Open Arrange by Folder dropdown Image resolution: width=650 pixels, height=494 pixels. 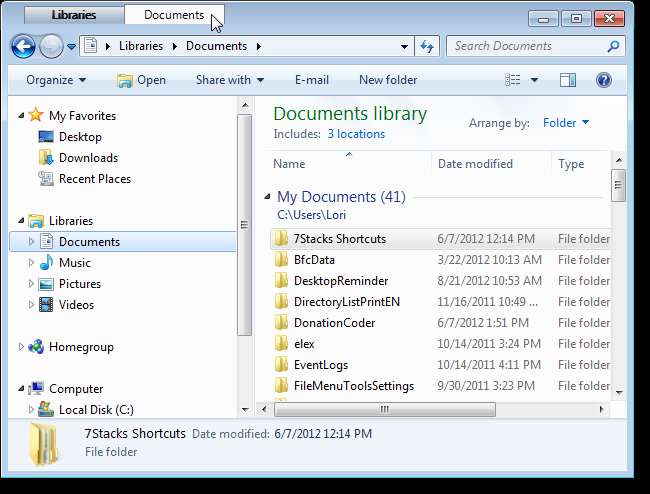point(566,123)
